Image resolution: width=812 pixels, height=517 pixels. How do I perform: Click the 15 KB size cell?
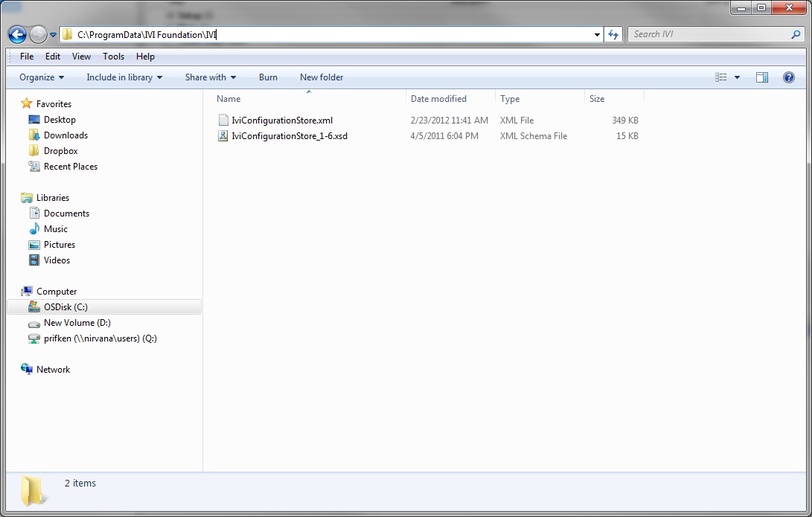coord(627,136)
